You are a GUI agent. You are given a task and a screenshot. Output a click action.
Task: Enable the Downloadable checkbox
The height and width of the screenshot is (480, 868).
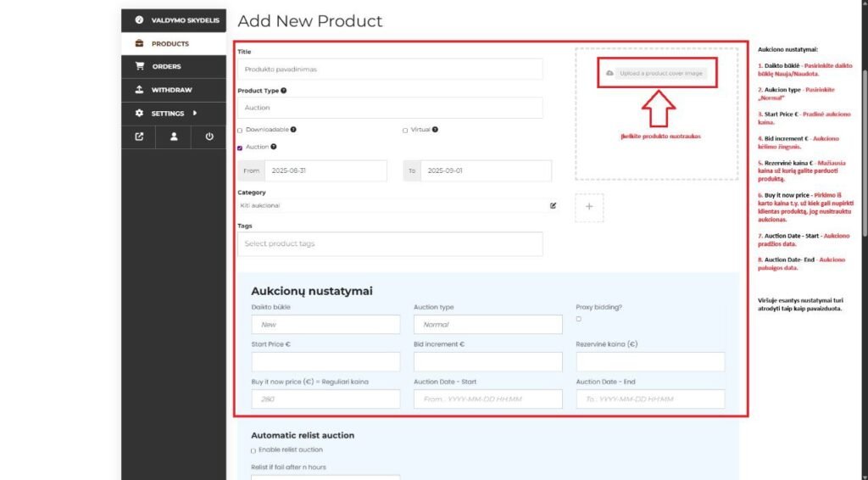[x=240, y=131]
